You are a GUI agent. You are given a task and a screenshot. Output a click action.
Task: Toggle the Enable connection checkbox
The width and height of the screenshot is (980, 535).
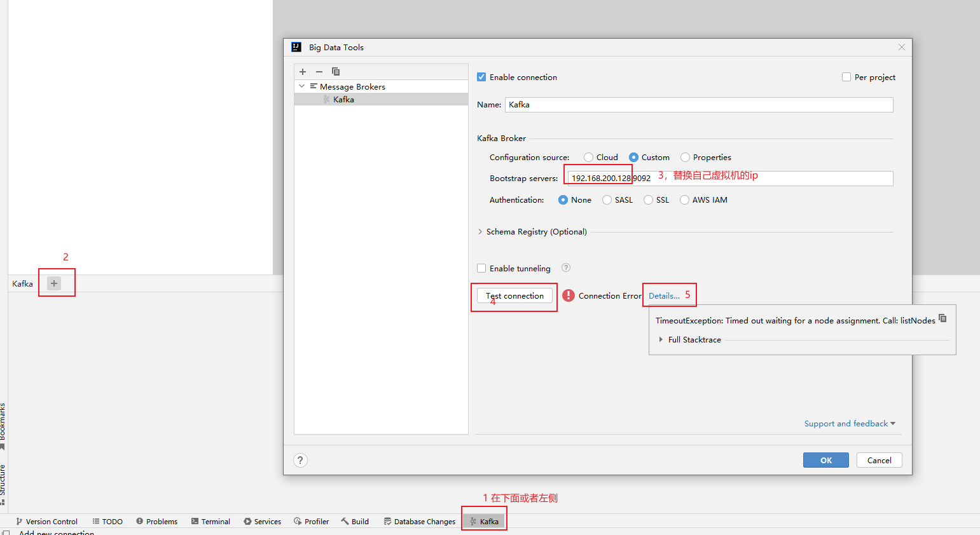[481, 77]
